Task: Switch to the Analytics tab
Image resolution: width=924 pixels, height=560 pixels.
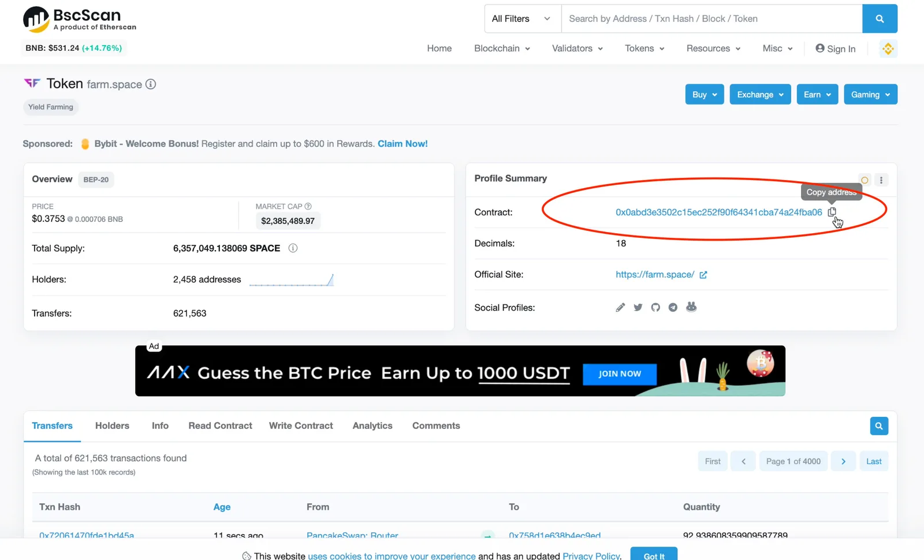Action: coord(372,426)
